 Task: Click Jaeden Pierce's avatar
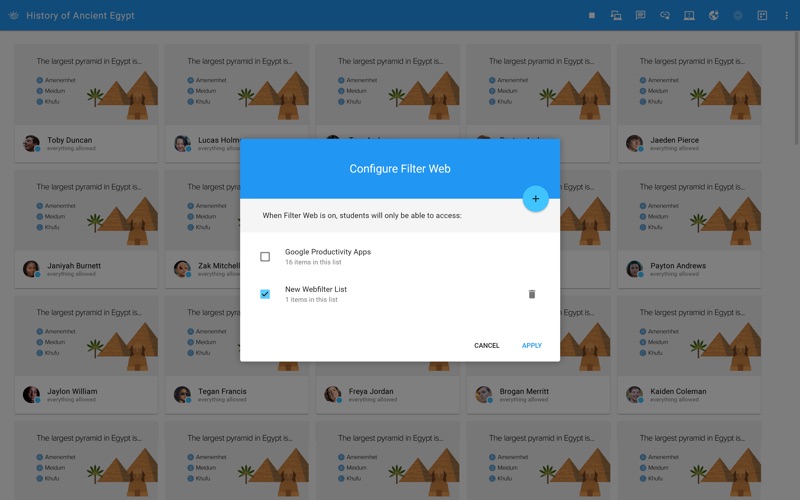[634, 143]
